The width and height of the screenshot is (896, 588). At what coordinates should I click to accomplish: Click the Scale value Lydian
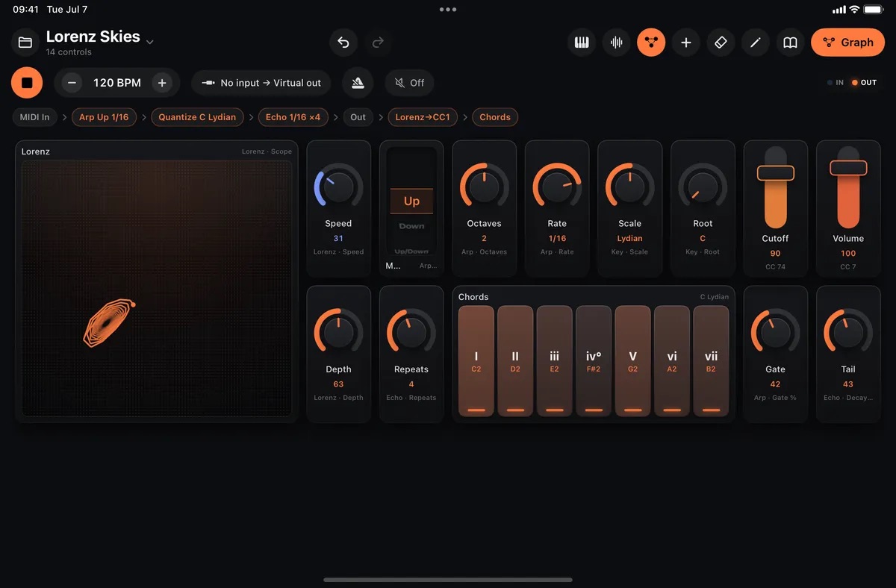click(629, 239)
